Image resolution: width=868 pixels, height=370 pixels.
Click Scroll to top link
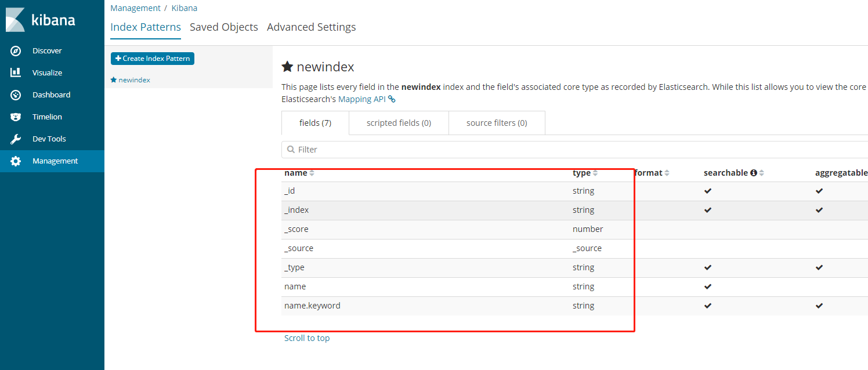point(307,338)
